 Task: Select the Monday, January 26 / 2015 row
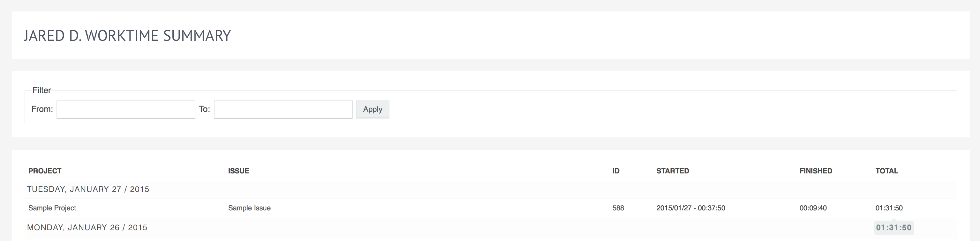click(490, 228)
